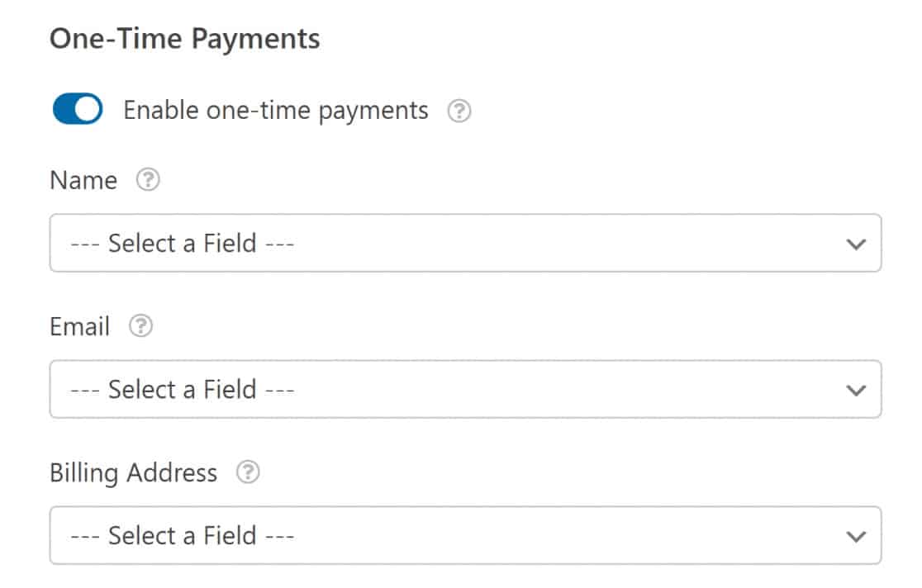Click the Billing Address field label
This screenshot has height=588, width=922.
(133, 473)
